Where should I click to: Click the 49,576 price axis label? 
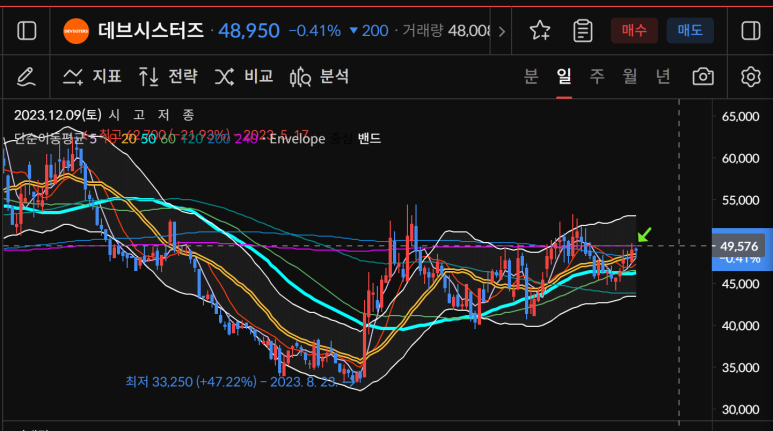pos(738,246)
